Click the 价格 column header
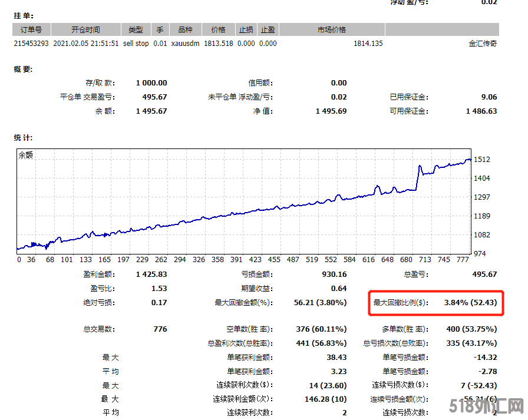This screenshot has height=420, width=528. pos(218,29)
